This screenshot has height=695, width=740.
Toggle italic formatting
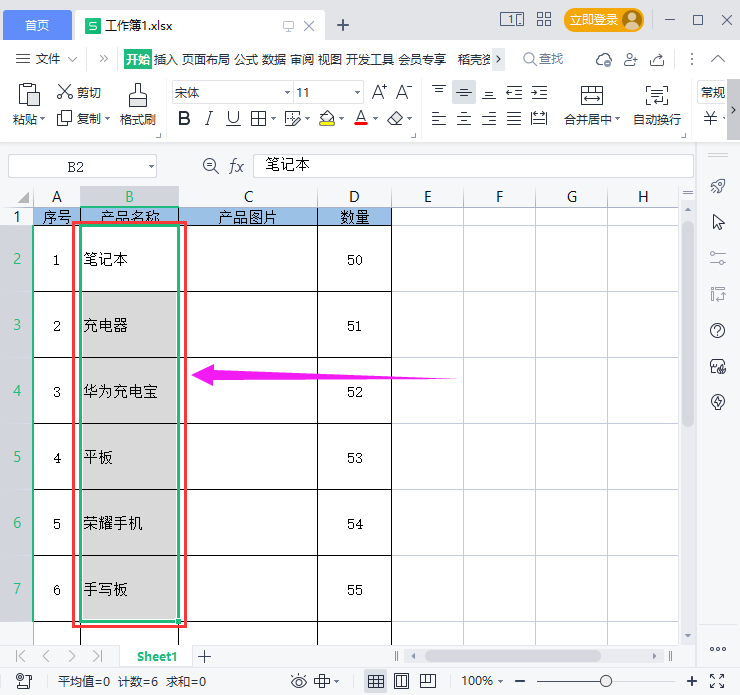tap(209, 118)
